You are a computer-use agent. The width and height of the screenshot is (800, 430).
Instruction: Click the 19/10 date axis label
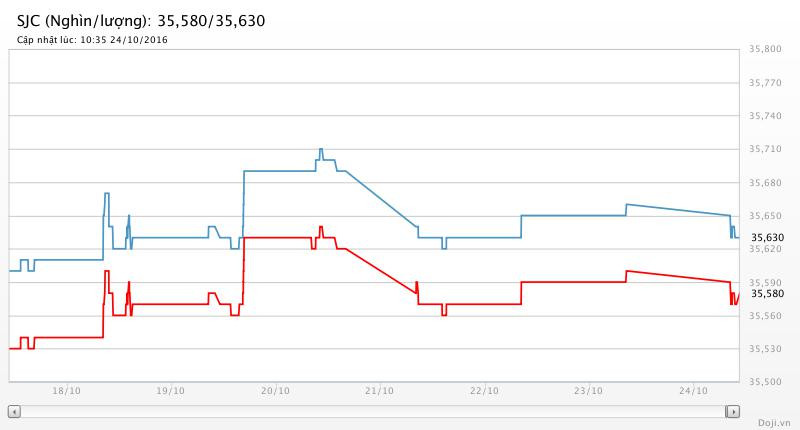[x=170, y=391]
